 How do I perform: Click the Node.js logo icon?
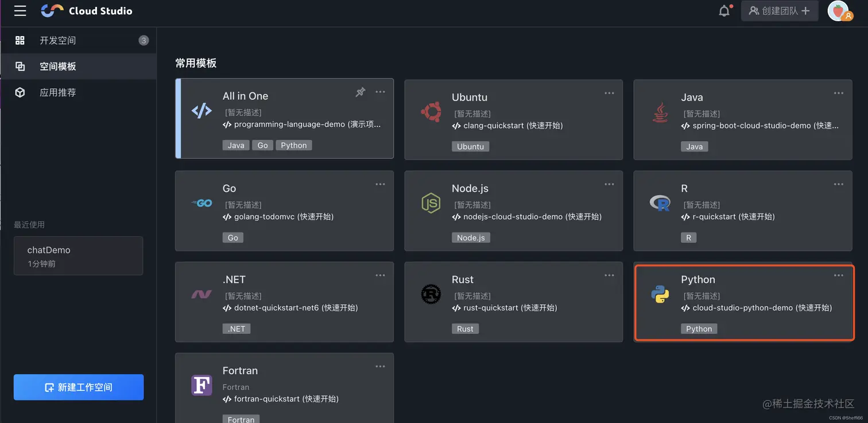431,203
